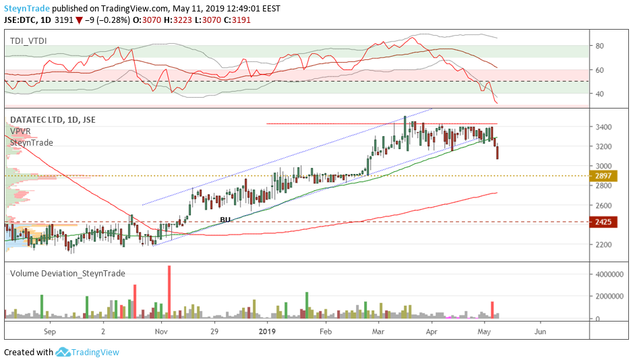Image resolution: width=633 pixels, height=364 pixels.
Task: Click the 2200 price axis label
Action: click(x=603, y=245)
